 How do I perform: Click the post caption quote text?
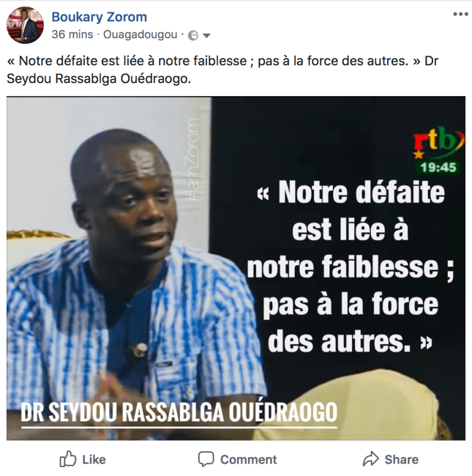(x=222, y=70)
